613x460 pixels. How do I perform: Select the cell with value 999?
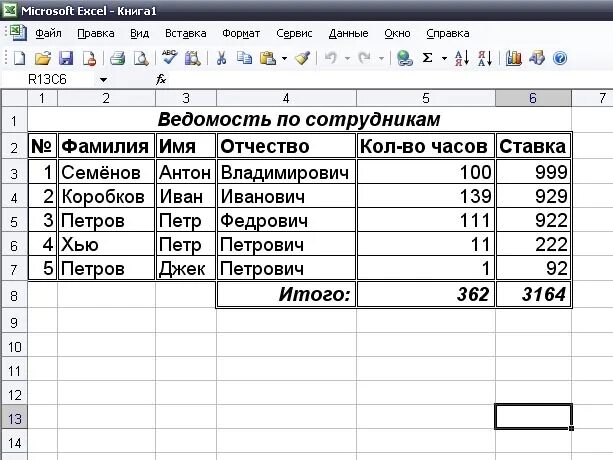pyautogui.click(x=533, y=172)
